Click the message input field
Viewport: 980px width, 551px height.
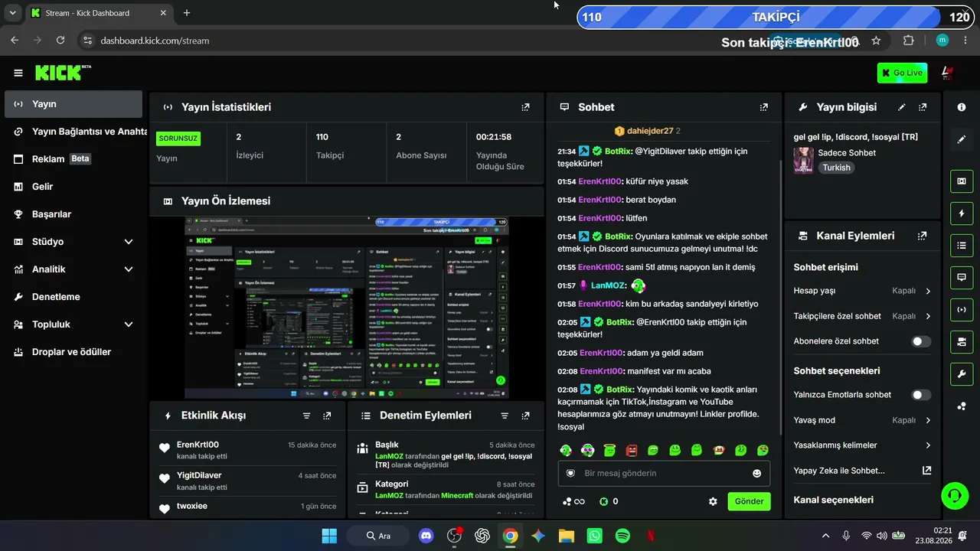(664, 474)
